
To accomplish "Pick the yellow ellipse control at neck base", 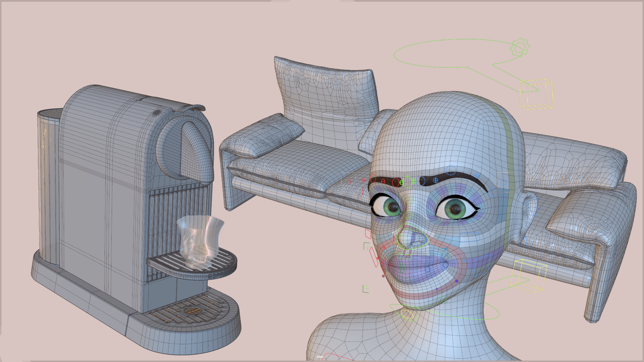I will (x=407, y=314).
